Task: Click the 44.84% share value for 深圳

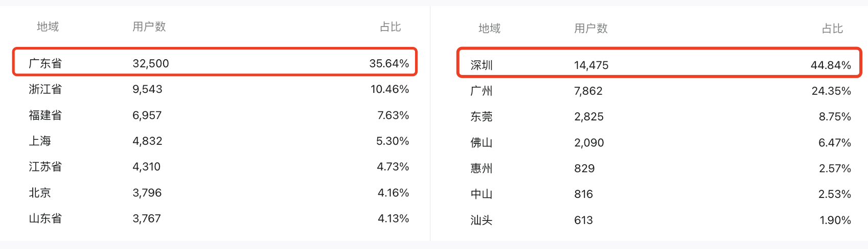Action: [831, 65]
